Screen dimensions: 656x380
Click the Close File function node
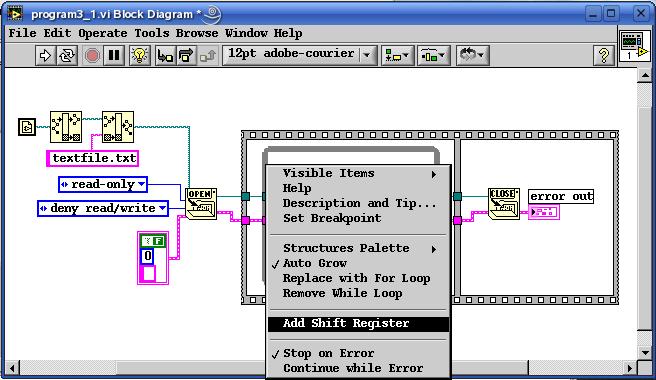point(504,204)
